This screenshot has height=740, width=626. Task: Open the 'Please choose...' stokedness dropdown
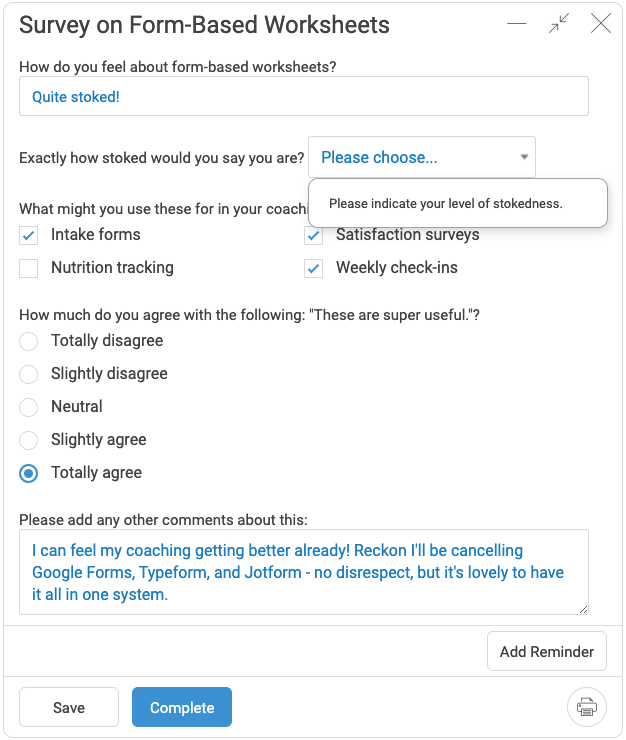422,157
